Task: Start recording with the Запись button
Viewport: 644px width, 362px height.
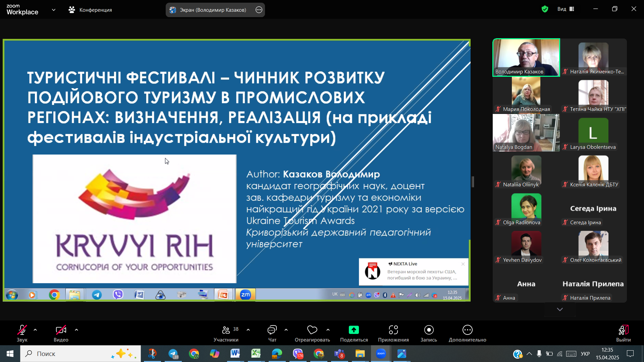Action: (x=429, y=334)
